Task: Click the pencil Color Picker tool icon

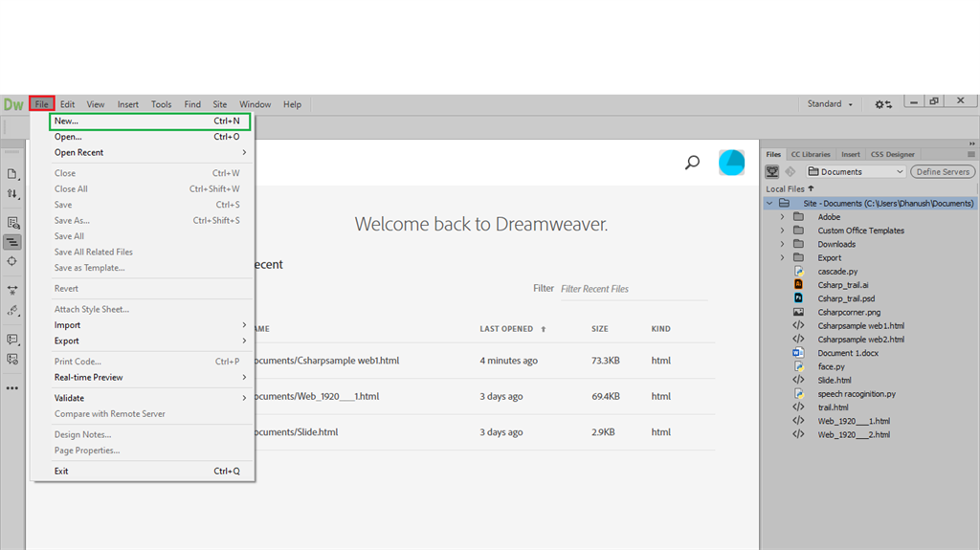Action: click(12, 310)
